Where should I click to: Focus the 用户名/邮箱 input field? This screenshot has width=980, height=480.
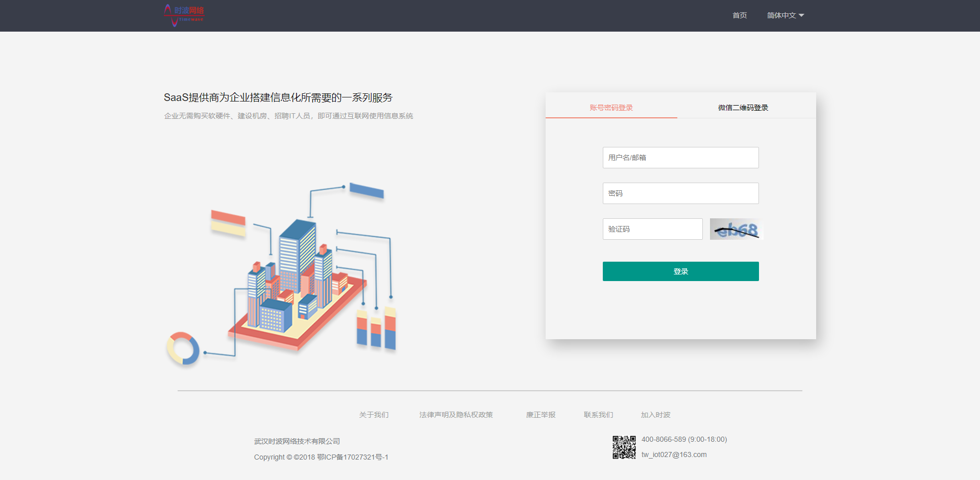point(680,158)
